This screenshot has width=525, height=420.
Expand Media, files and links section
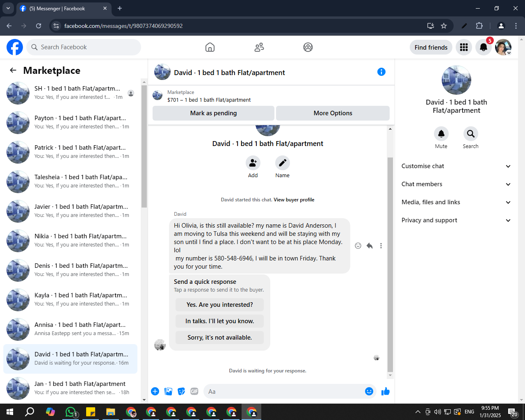pos(457,202)
